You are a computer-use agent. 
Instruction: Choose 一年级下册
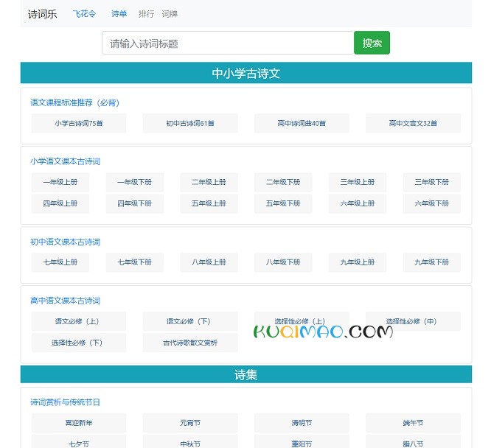[x=135, y=182]
